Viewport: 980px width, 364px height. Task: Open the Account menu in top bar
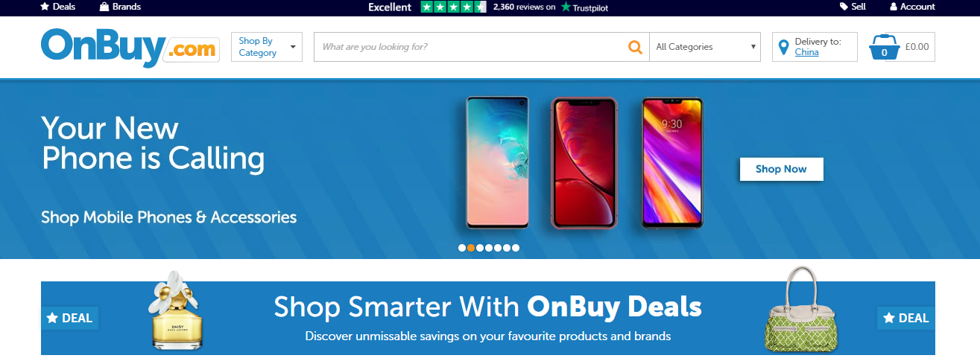click(x=912, y=7)
